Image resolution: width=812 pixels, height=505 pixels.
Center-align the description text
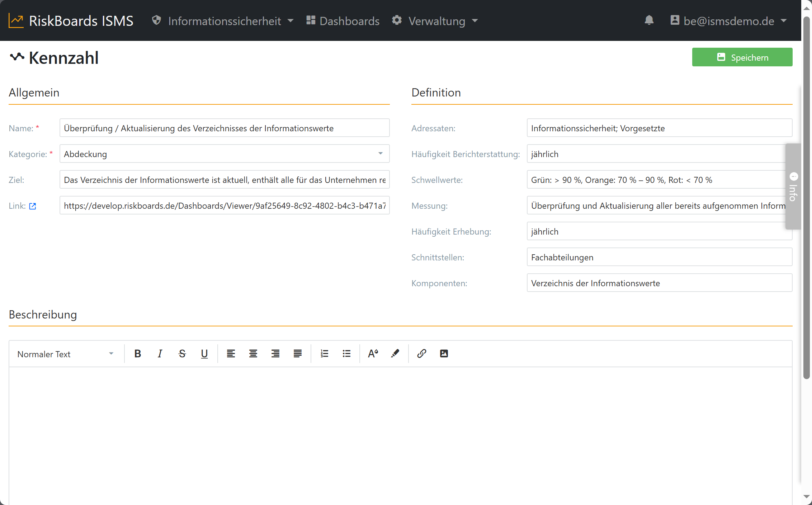[253, 354]
